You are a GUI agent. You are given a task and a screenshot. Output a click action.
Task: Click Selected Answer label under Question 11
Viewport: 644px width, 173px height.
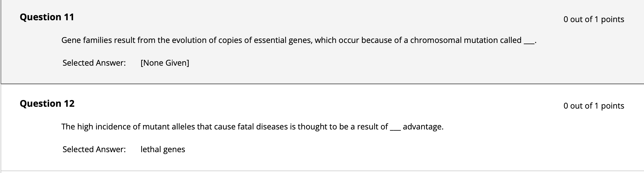pyautogui.click(x=94, y=63)
